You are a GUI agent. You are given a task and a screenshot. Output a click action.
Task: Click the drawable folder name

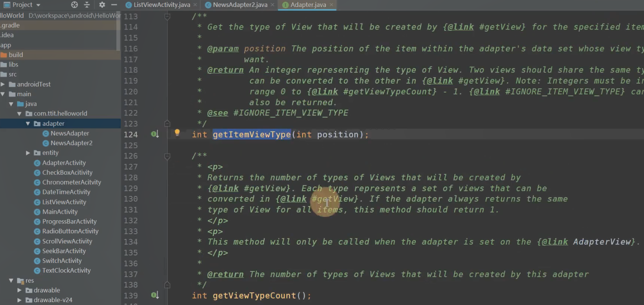click(x=47, y=290)
